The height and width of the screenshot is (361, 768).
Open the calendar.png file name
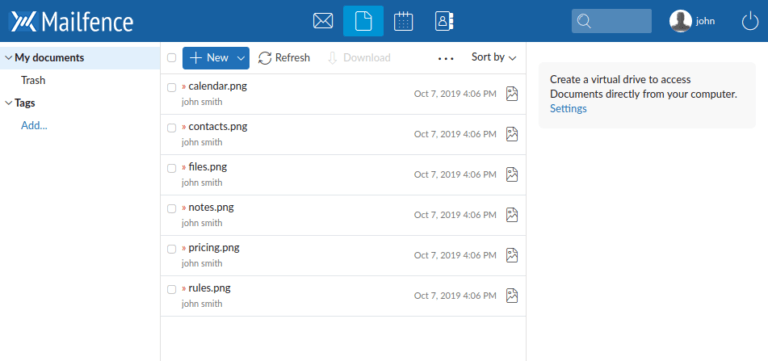(x=217, y=87)
